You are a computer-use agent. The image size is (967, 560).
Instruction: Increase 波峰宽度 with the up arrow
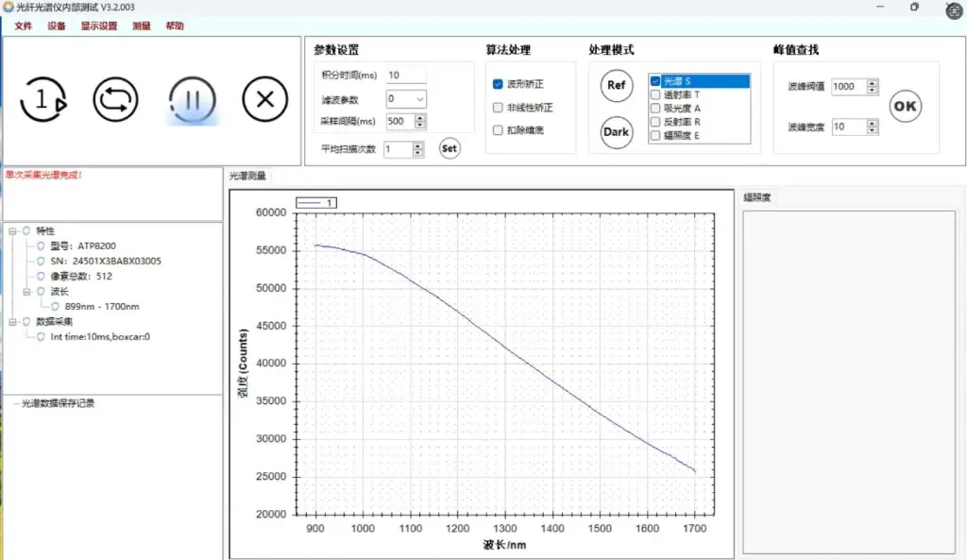click(x=872, y=124)
